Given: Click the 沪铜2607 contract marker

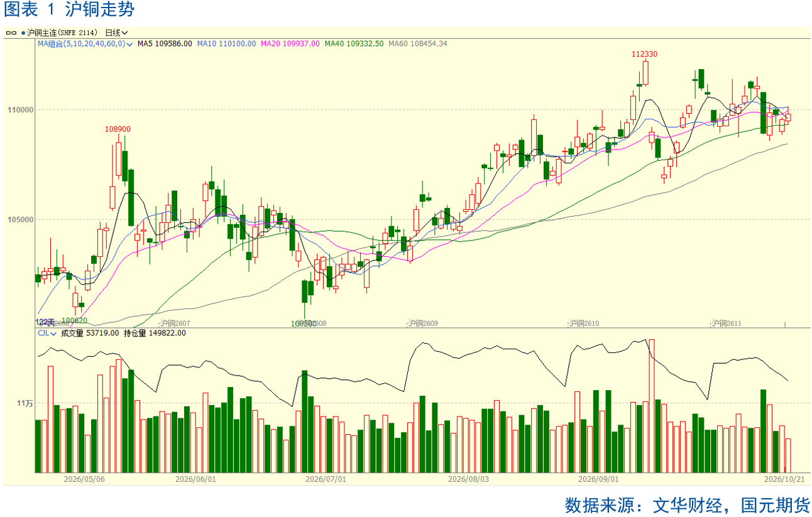Looking at the screenshot, I should pos(174,323).
